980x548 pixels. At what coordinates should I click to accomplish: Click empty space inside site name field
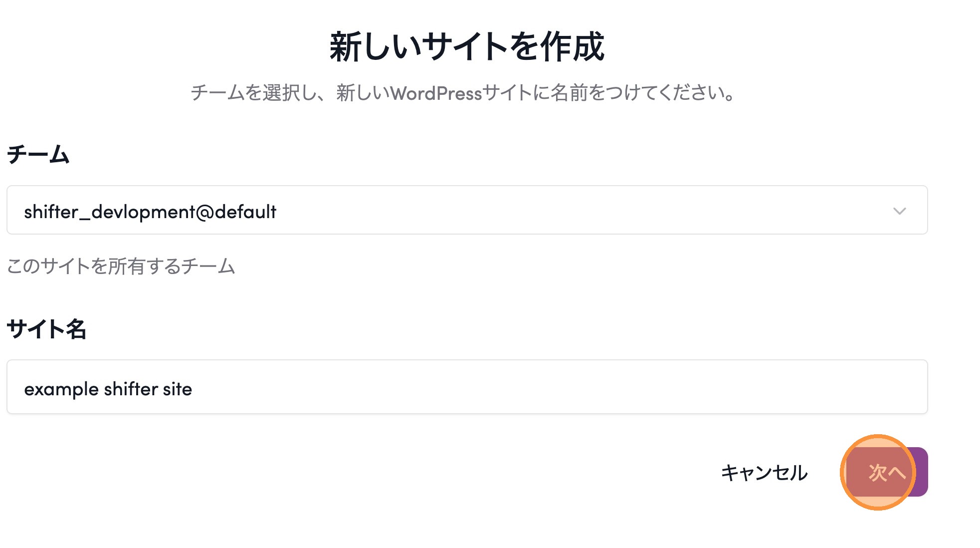pyautogui.click(x=549, y=388)
